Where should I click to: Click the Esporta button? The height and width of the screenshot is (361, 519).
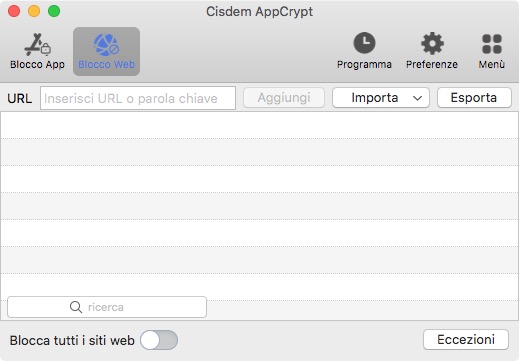(x=474, y=98)
